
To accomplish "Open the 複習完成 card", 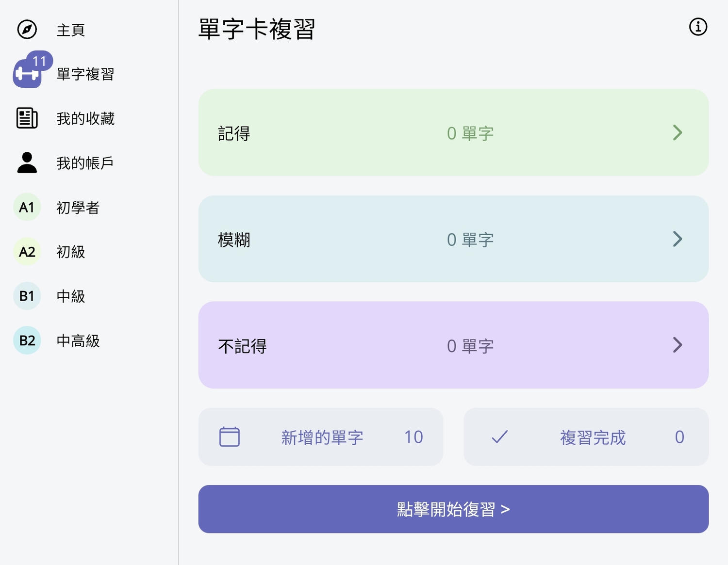I will pyautogui.click(x=586, y=437).
